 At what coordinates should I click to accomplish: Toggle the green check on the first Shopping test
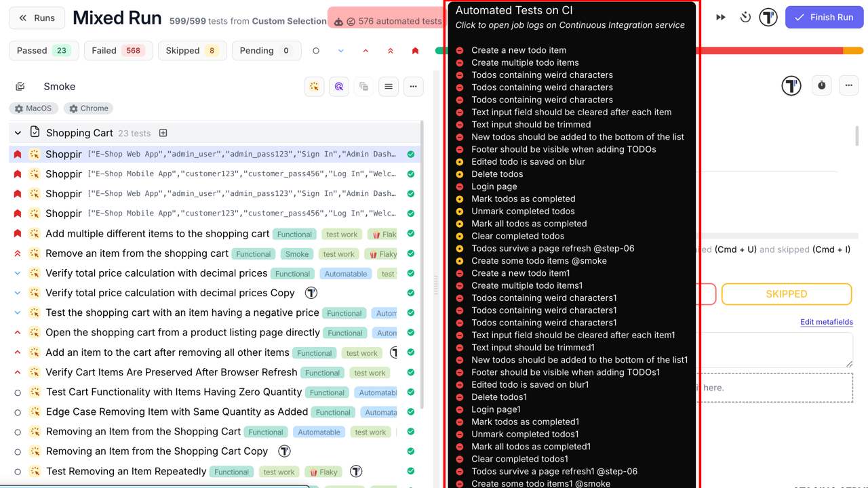(410, 154)
